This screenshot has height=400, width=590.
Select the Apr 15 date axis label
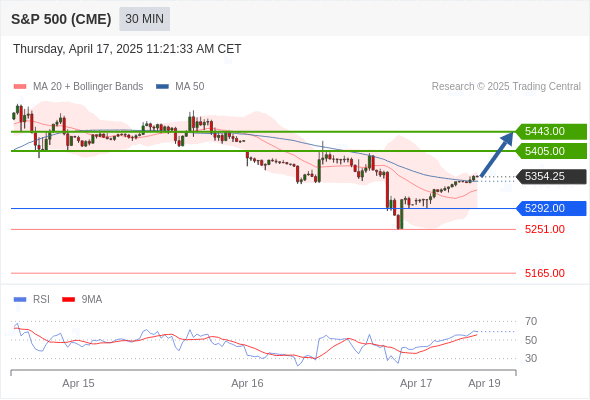(x=78, y=383)
